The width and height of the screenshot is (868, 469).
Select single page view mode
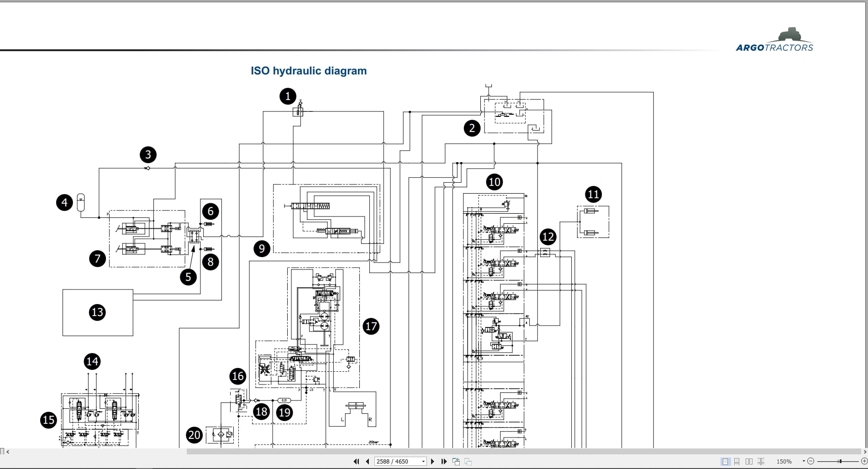click(725, 461)
